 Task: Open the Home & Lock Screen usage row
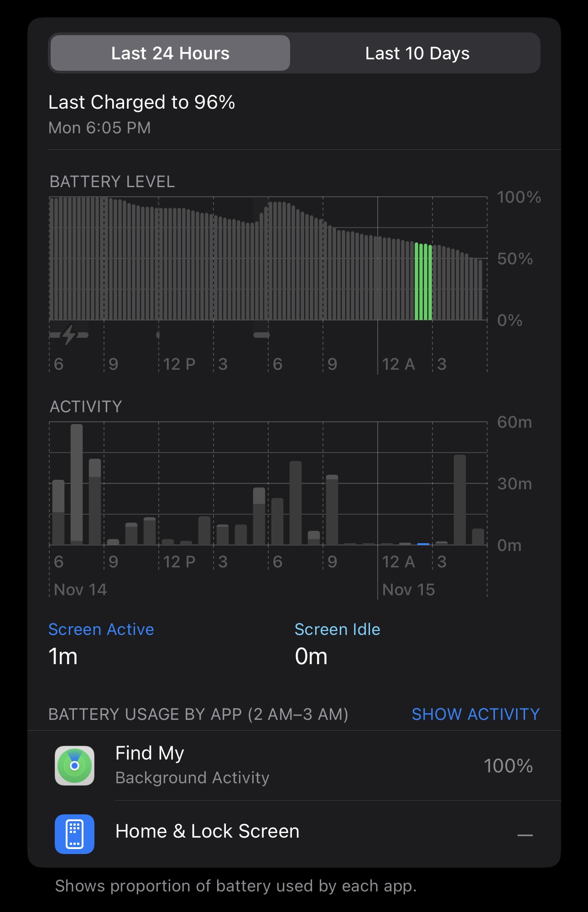(x=294, y=834)
